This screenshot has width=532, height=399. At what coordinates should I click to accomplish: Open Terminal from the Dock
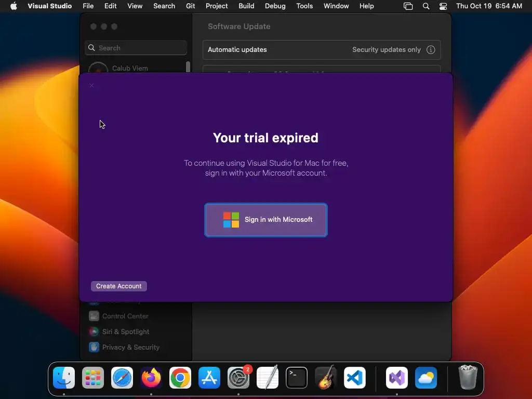click(297, 378)
